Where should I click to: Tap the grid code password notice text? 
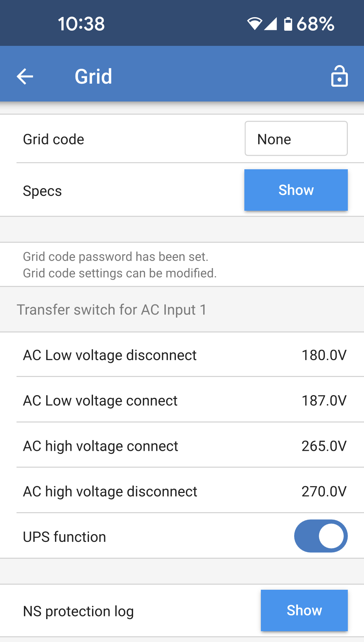point(120,265)
